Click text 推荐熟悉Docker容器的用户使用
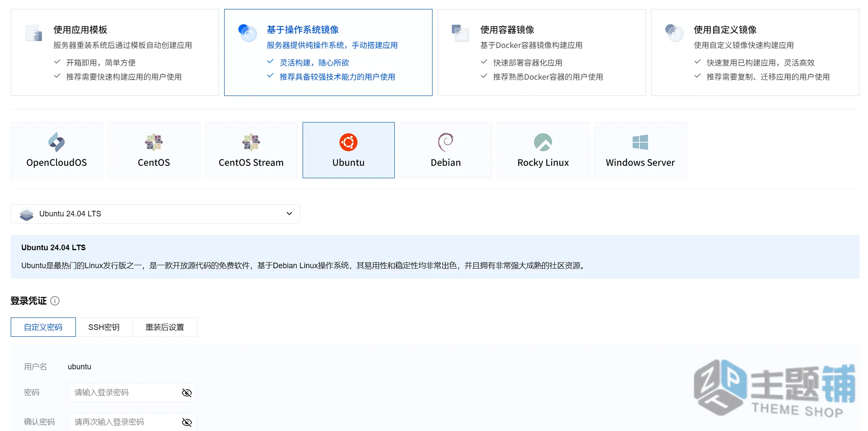Screen dimensions: 868x431 pyautogui.click(x=548, y=77)
